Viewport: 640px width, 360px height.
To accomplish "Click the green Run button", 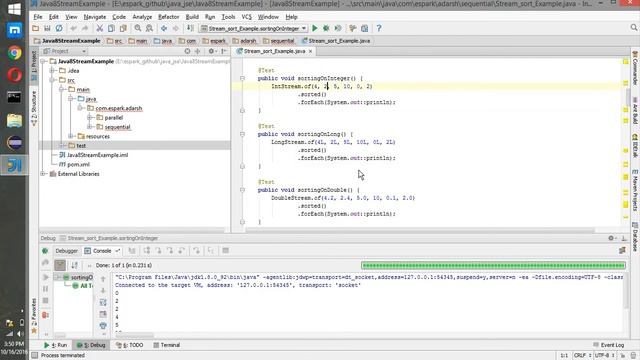I will (x=315, y=28).
